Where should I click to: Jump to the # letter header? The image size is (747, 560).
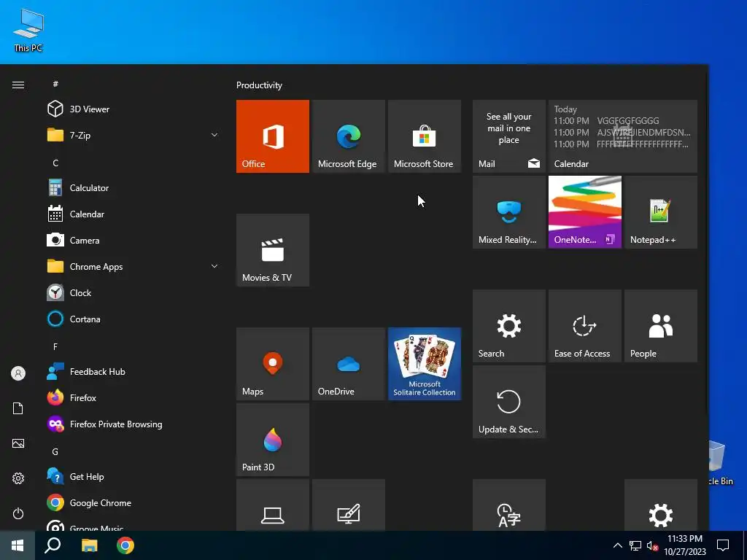pyautogui.click(x=55, y=84)
